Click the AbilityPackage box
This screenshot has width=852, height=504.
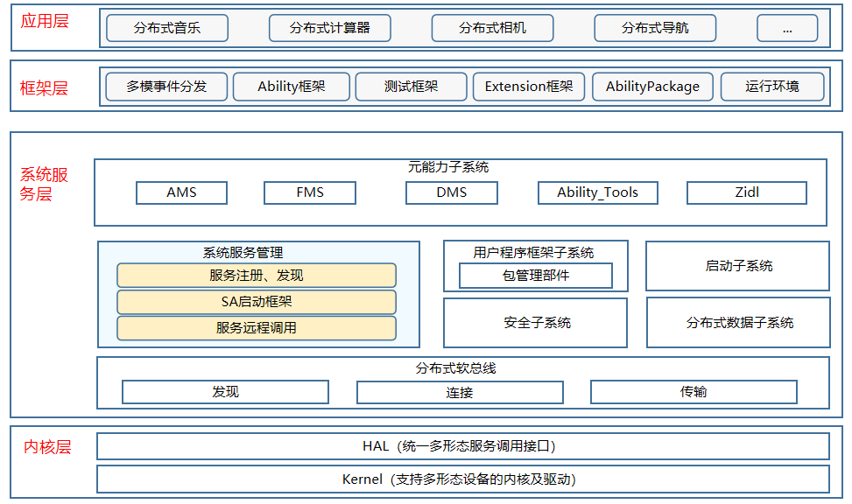click(x=652, y=87)
